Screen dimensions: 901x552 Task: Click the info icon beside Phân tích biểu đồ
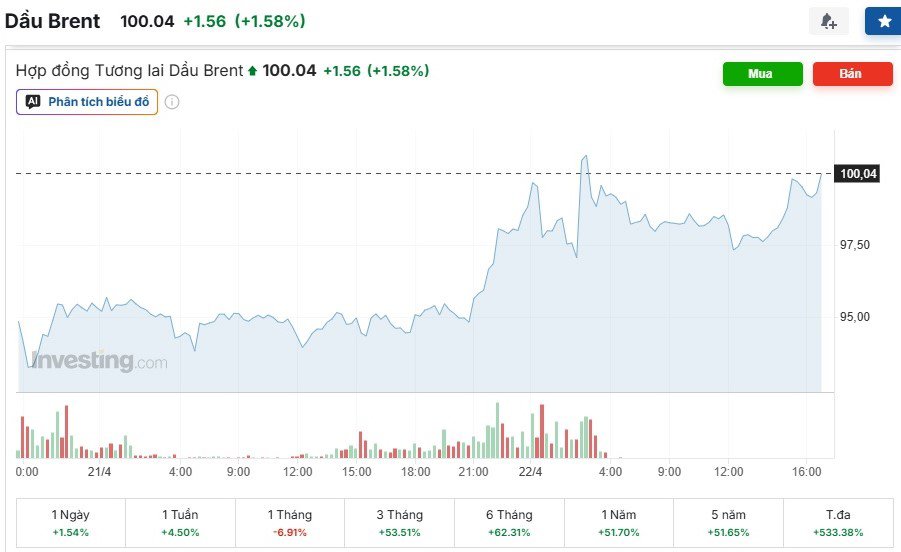tap(172, 102)
